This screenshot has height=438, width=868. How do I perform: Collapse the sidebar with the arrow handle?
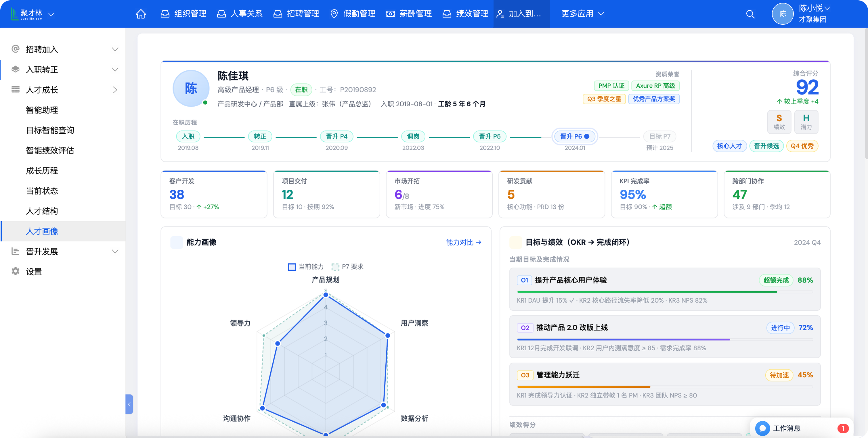129,404
